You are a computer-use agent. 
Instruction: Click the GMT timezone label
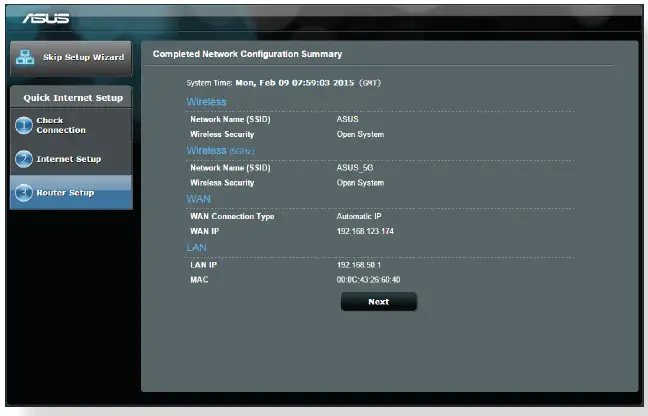coord(369,83)
